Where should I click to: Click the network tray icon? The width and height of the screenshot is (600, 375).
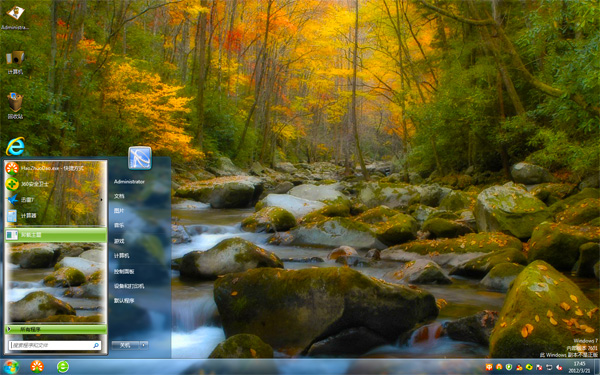549,367
